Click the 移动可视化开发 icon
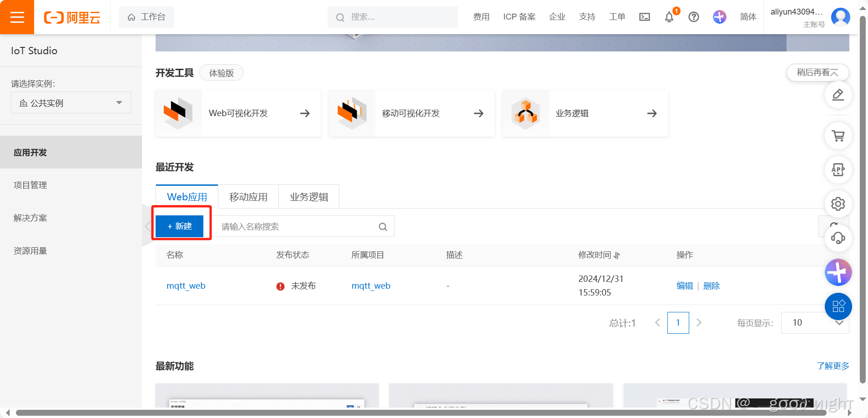Image resolution: width=868 pixels, height=418 pixels. (x=352, y=113)
